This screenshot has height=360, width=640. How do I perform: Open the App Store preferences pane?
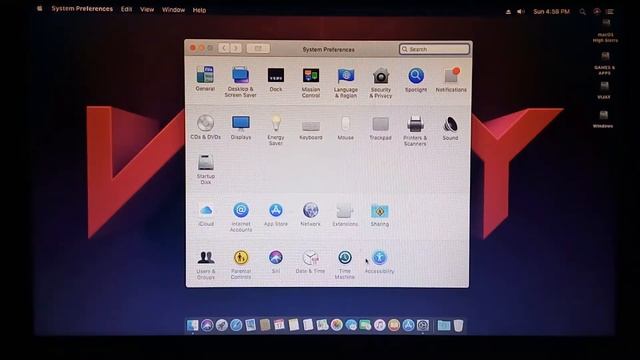click(276, 215)
